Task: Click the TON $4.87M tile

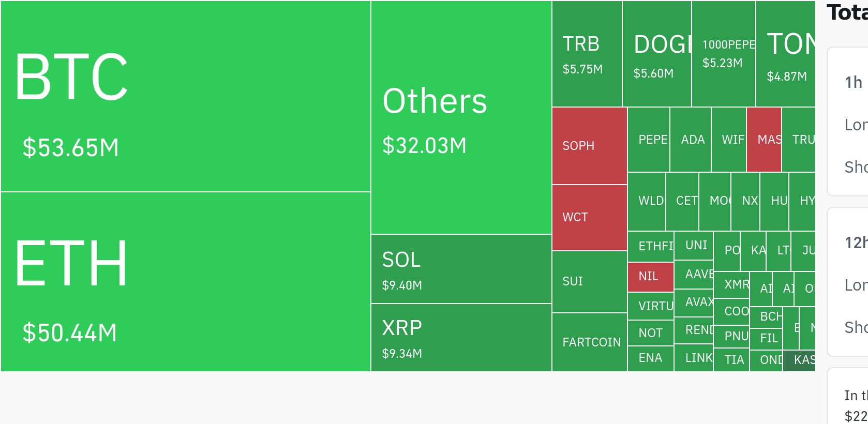Action: pos(785,54)
